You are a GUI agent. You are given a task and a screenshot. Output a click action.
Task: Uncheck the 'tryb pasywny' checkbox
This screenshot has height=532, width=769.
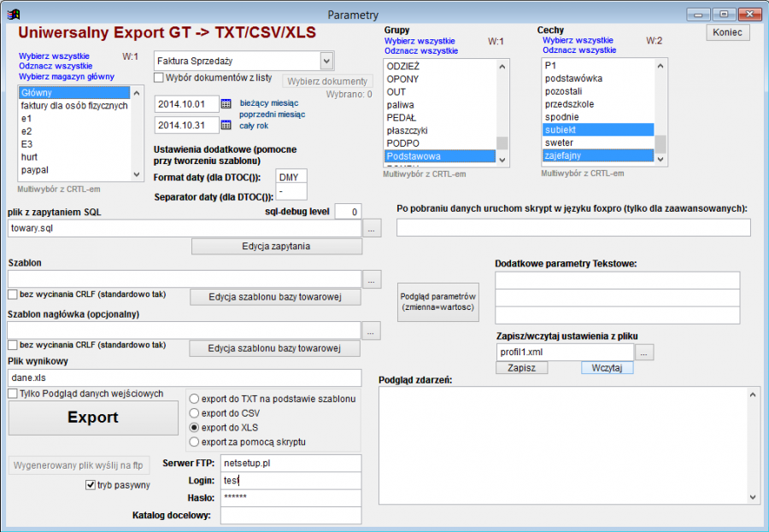pos(91,485)
